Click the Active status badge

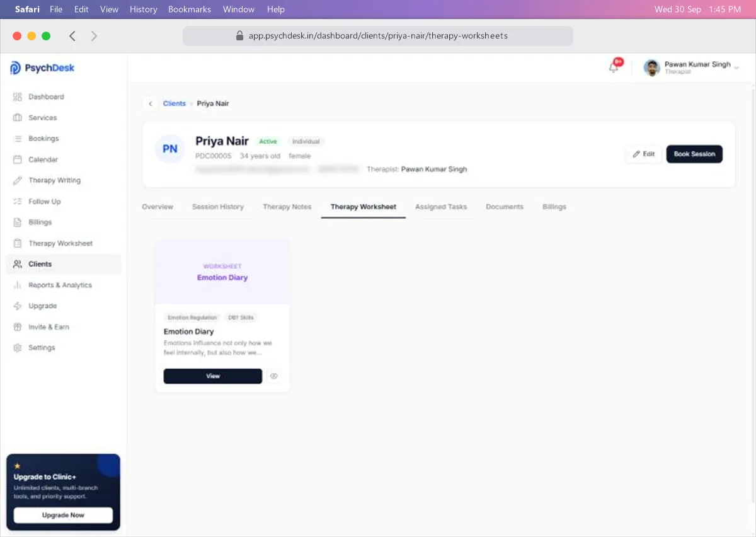point(268,142)
